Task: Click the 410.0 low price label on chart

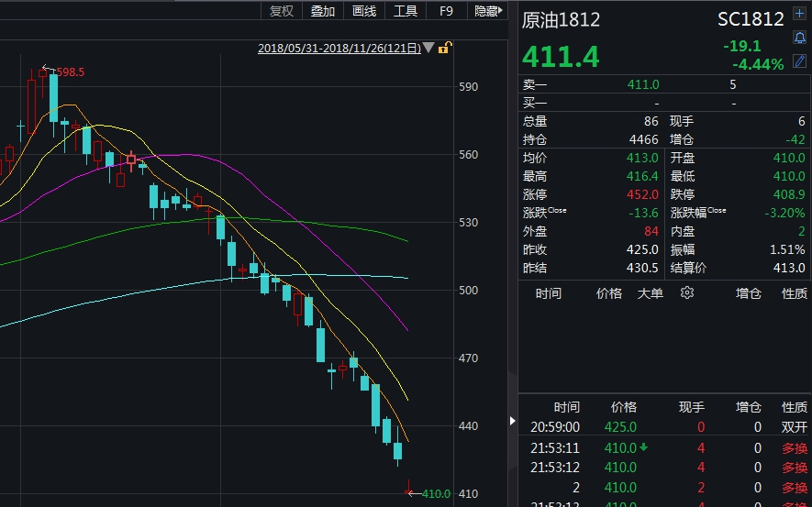Action: click(436, 493)
